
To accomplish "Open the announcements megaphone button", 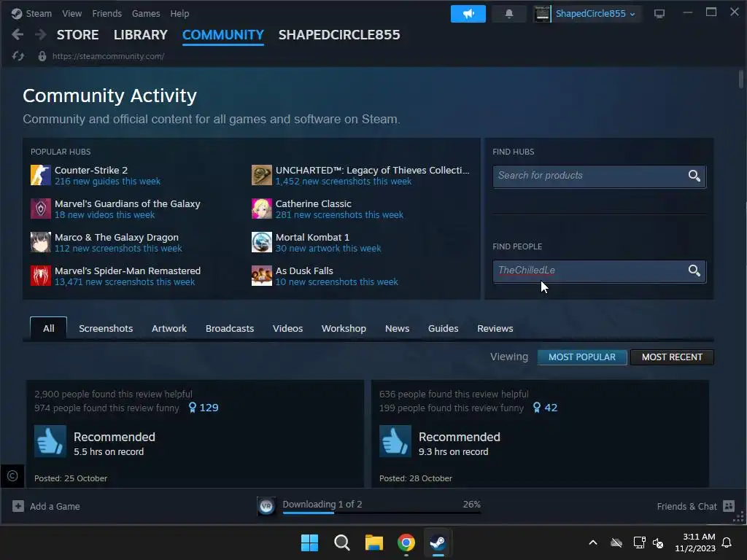I will [x=468, y=14].
